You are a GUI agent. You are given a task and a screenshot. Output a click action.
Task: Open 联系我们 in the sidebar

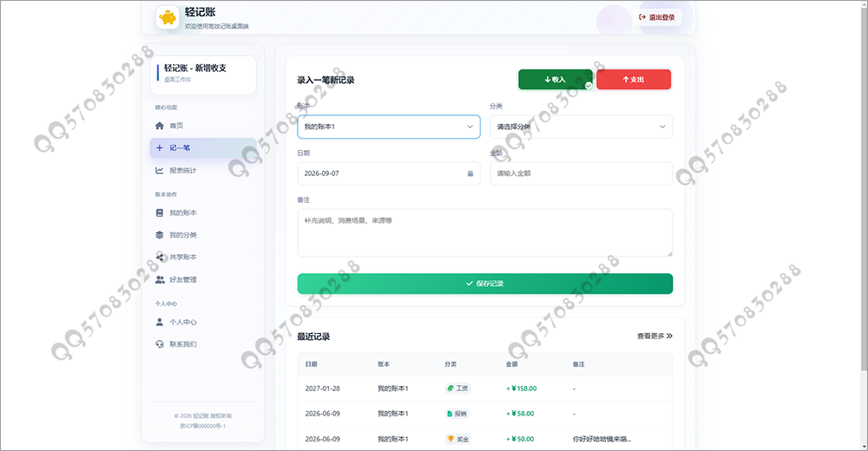pos(202,343)
